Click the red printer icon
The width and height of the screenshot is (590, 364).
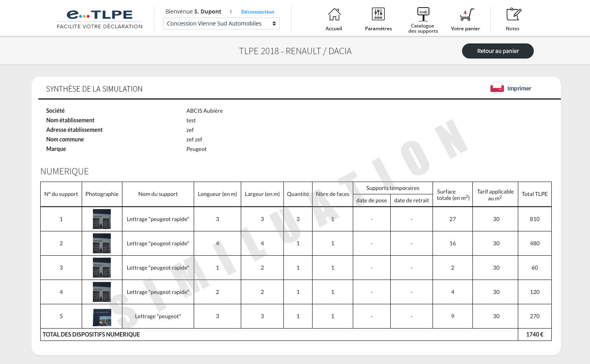[497, 88]
